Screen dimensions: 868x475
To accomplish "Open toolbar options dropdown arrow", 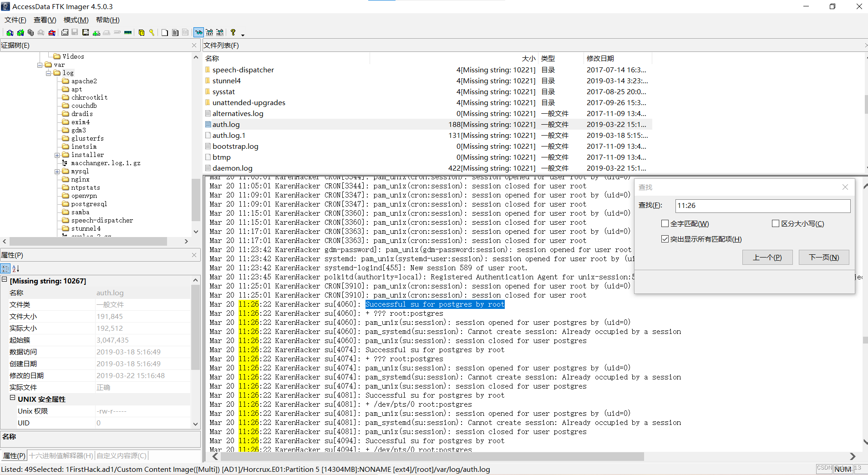I will [243, 35].
